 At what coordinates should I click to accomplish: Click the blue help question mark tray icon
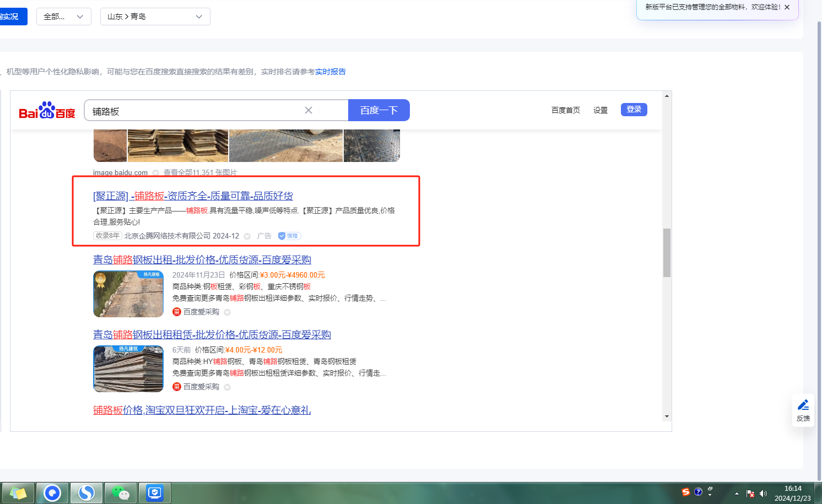698,492
